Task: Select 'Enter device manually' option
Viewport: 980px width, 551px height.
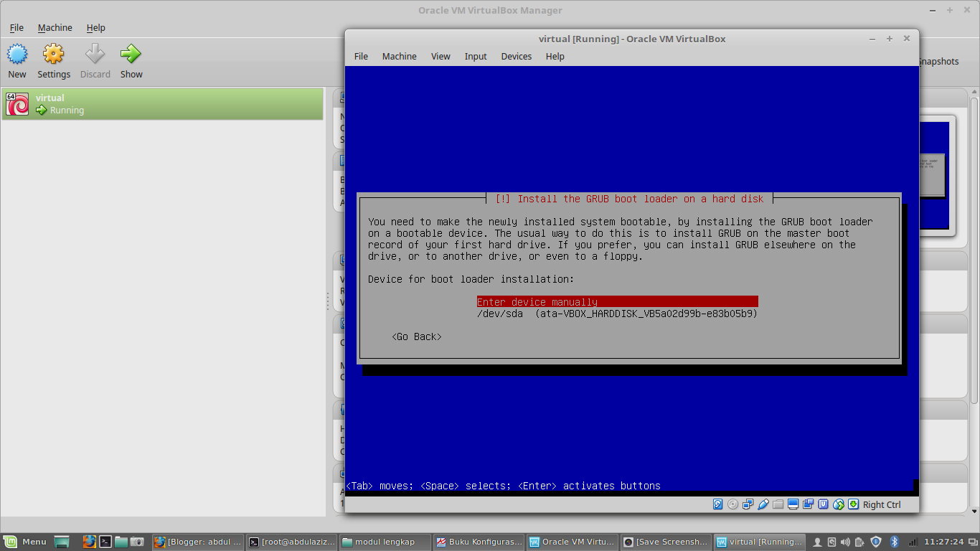Action: 617,302
